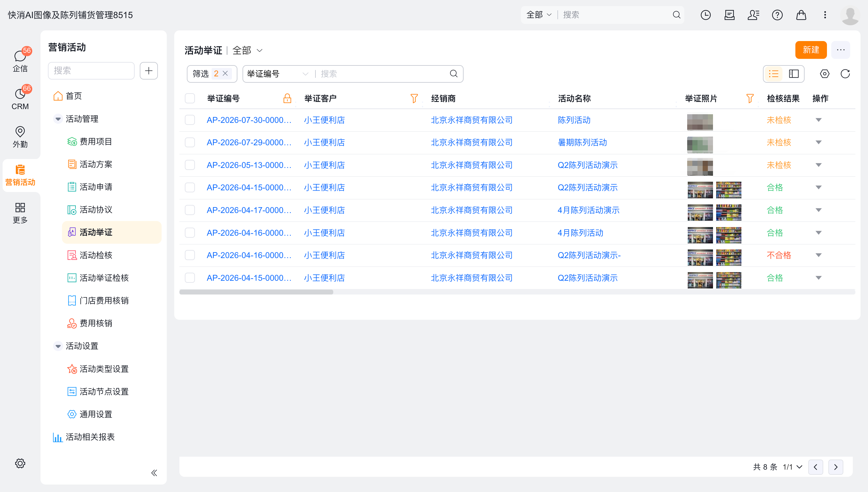This screenshot has height=492, width=868.
Task: Open the 外勤 field work icon
Action: [20, 137]
